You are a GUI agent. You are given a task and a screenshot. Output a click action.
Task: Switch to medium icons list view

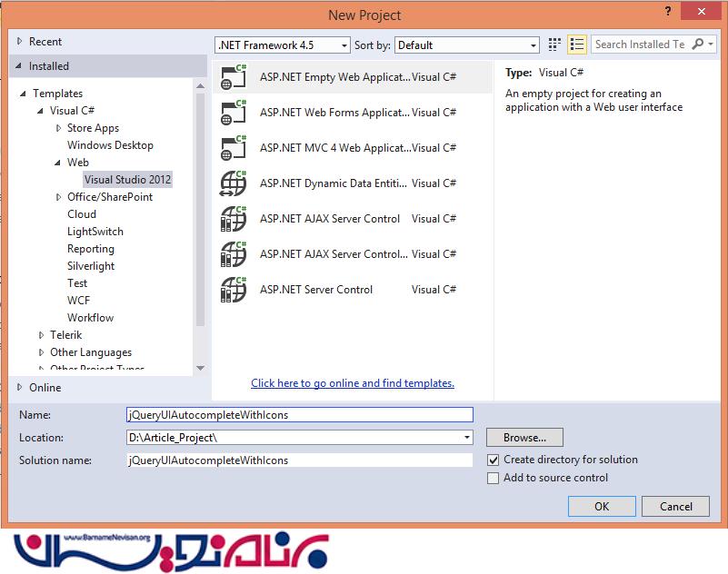coord(576,45)
